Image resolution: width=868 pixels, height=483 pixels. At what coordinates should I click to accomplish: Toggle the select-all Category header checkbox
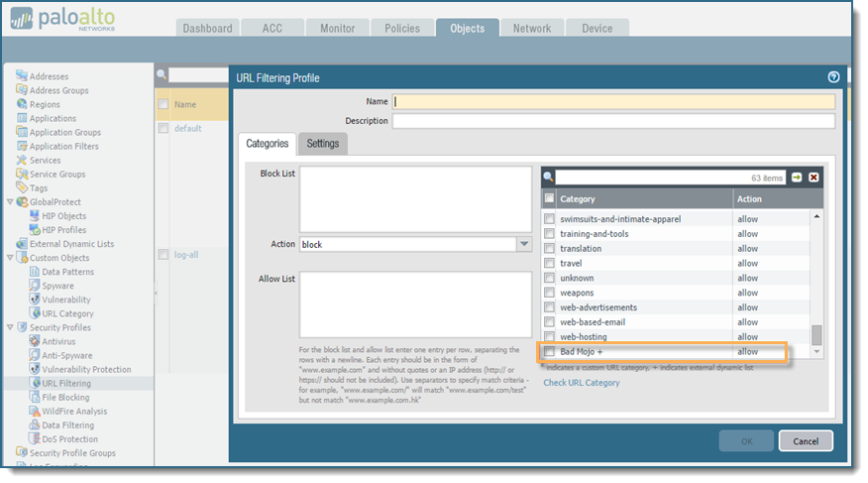tap(549, 197)
